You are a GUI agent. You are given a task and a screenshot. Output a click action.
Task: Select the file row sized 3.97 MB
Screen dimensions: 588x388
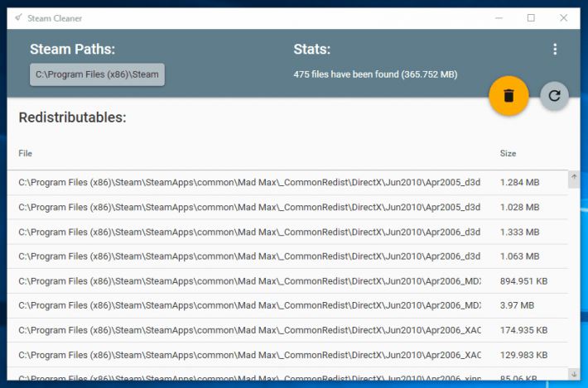pos(287,305)
